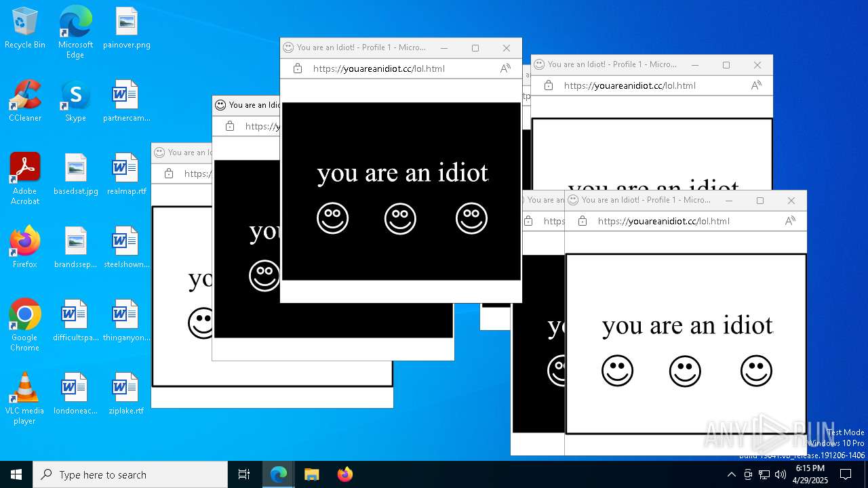868x488 pixels.
Task: Open the network status tray icon
Action: pyautogui.click(x=764, y=474)
